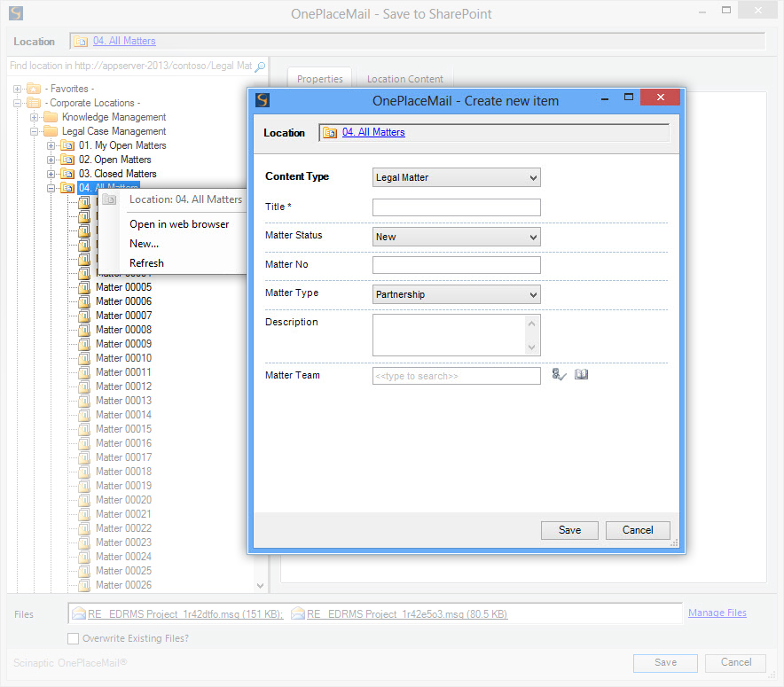Image resolution: width=784 pixels, height=687 pixels.
Task: Click the 03. Closed Matters library icon
Action: (67, 174)
